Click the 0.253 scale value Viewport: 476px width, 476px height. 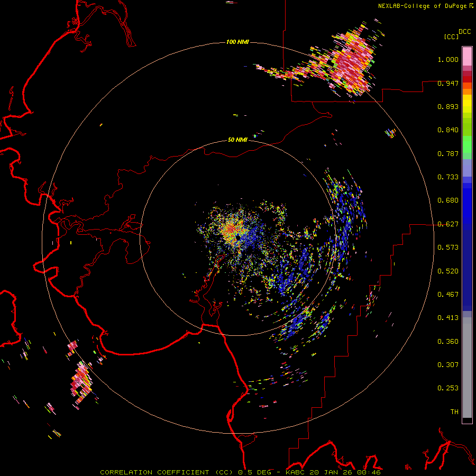pyautogui.click(x=448, y=388)
